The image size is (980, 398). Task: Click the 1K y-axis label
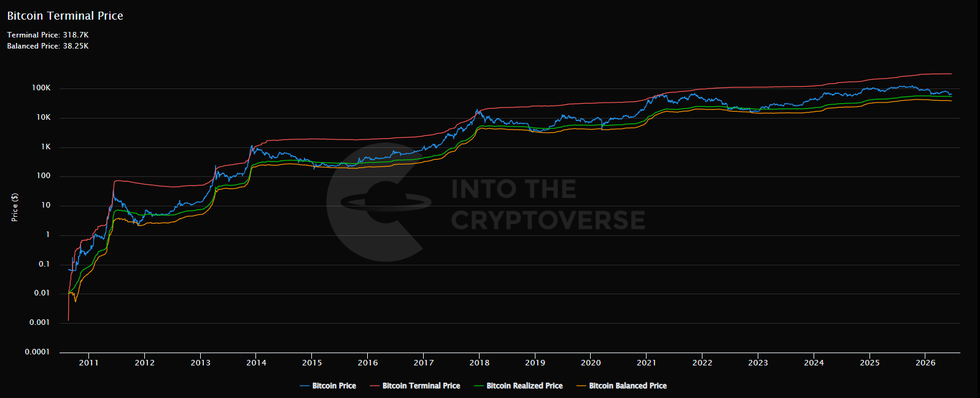tap(46, 147)
